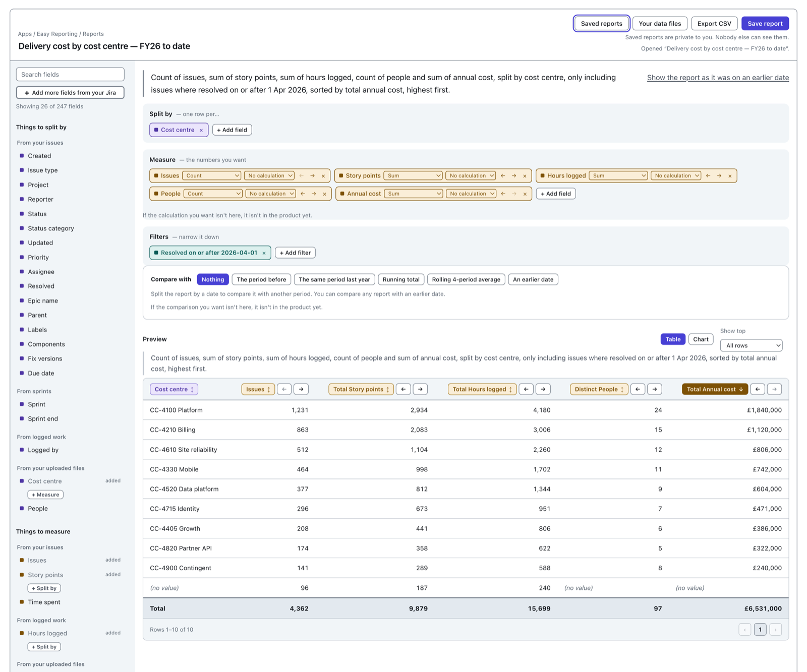Open the Hours logged No calculation dropdown

coord(676,176)
